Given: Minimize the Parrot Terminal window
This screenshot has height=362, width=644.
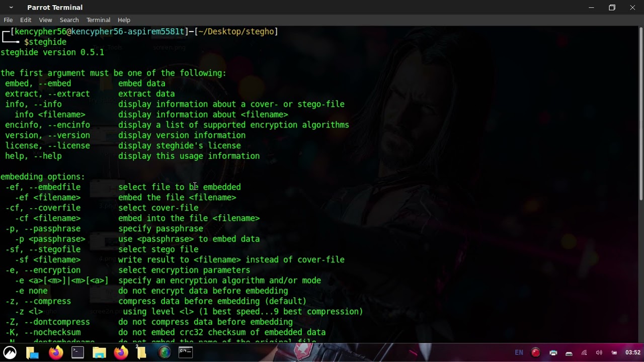Looking at the screenshot, I should 591,8.
